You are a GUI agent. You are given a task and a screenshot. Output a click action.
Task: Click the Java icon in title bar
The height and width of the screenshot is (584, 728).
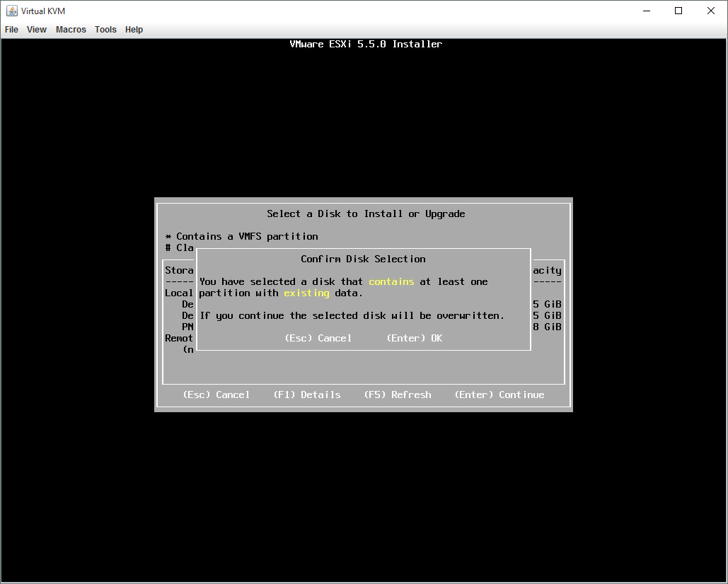[12, 11]
